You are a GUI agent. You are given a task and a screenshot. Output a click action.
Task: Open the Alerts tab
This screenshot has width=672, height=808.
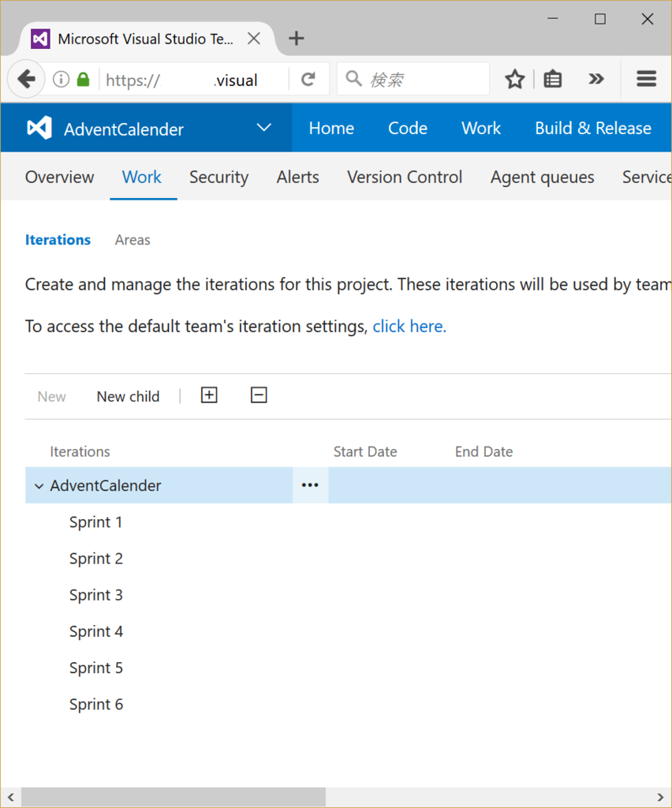(297, 178)
